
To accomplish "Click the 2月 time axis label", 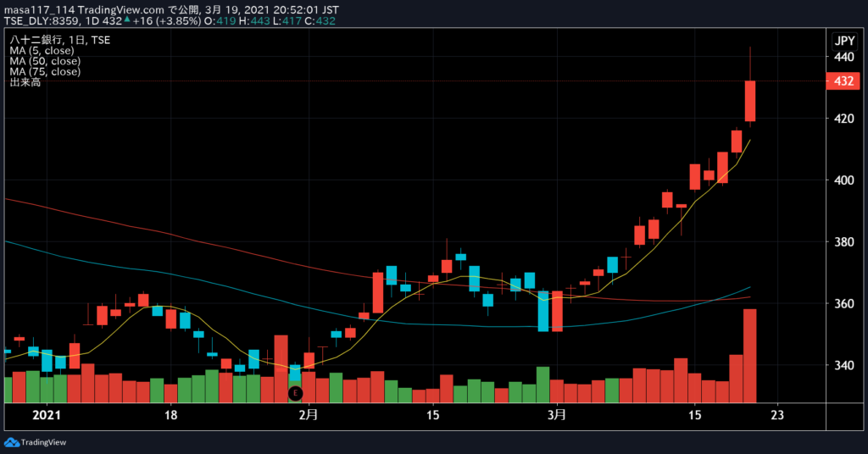I will (309, 415).
